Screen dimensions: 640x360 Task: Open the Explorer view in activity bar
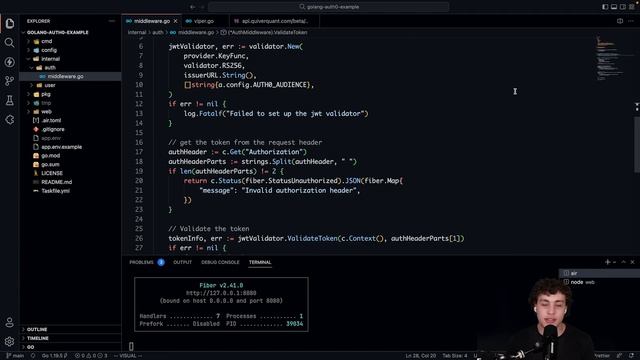[10, 23]
